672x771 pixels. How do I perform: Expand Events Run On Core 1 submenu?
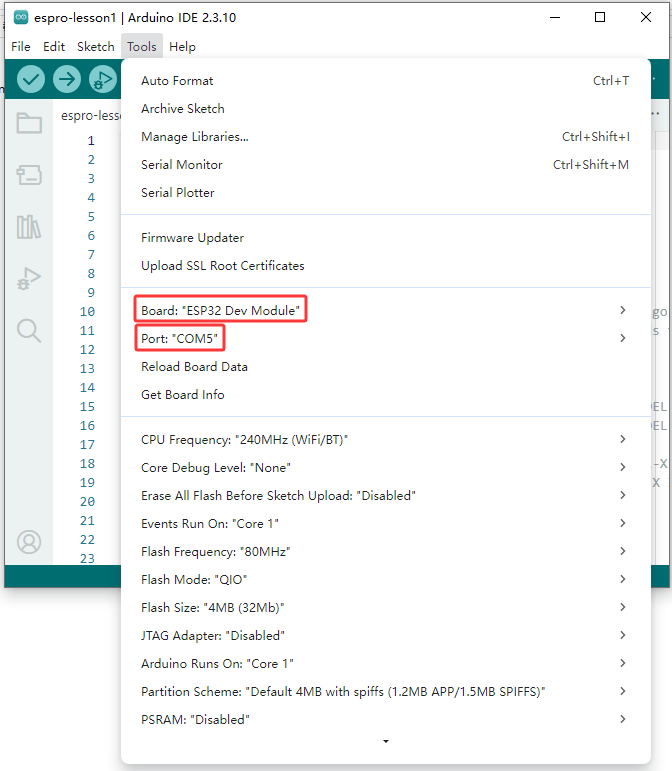pos(386,524)
